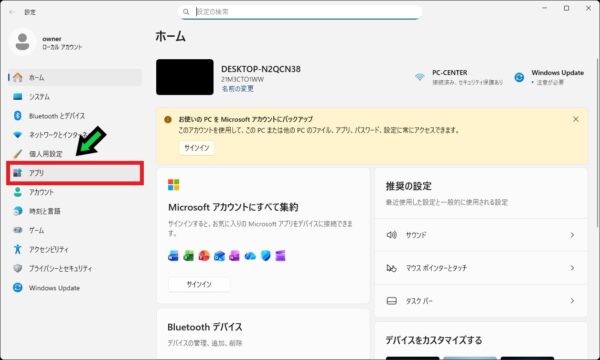Click the orange warning icon in backup banner
The height and width of the screenshot is (360, 600).
coord(168,119)
